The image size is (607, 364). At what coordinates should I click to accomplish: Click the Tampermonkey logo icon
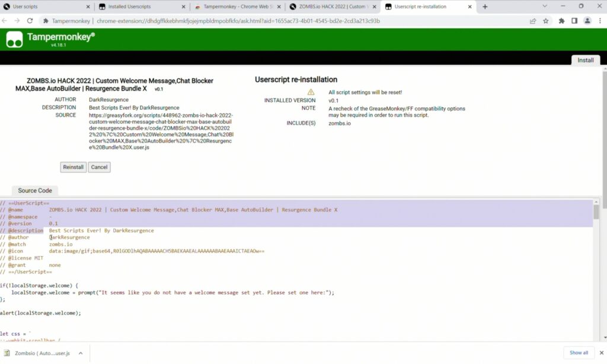[x=14, y=39]
